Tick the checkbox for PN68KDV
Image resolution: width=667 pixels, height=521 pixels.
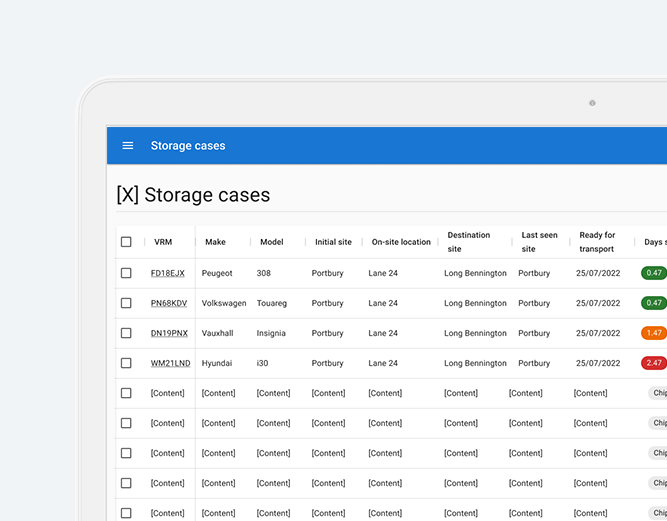tap(126, 303)
